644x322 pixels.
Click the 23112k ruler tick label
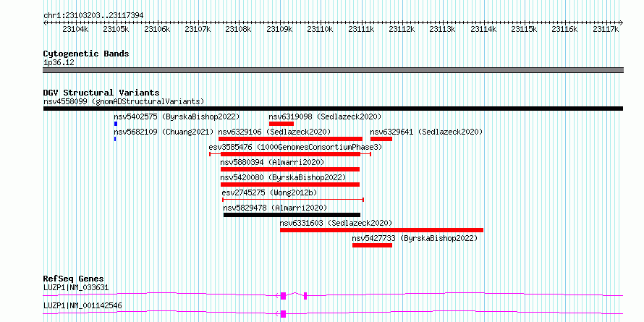coord(402,29)
